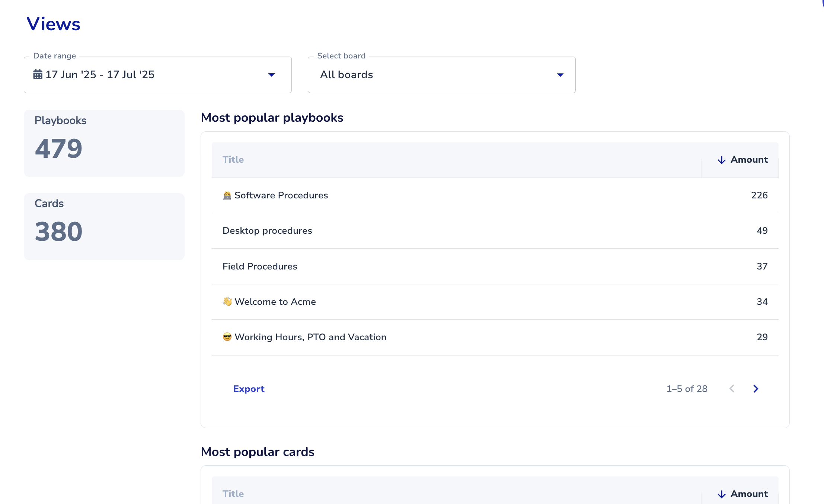Export the popular playbooks list
This screenshot has width=824, height=504.
[x=249, y=389]
